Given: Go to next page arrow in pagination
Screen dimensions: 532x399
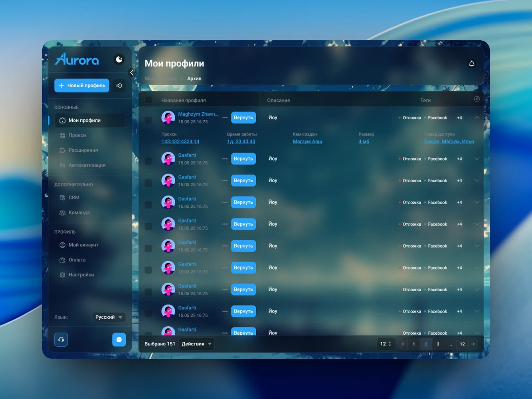Looking at the screenshot, I should pos(473,344).
